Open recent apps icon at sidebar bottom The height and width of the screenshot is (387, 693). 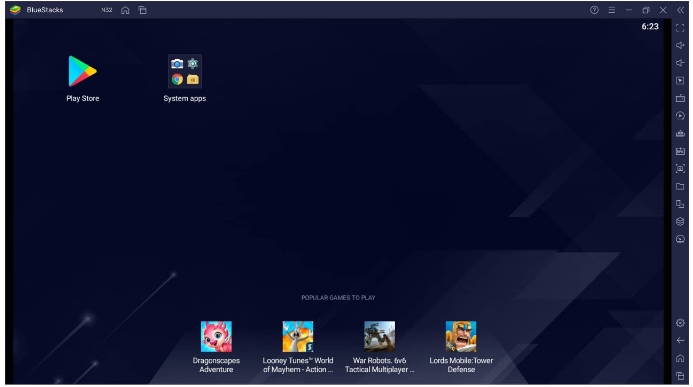[680, 376]
